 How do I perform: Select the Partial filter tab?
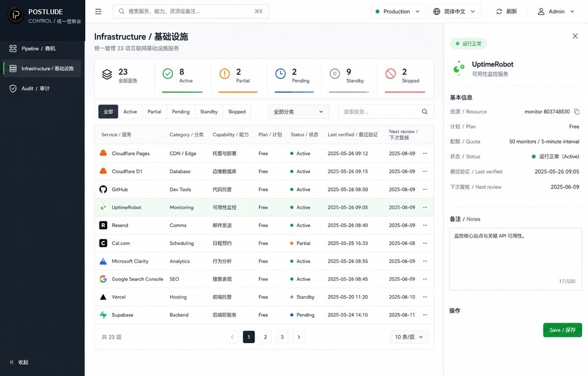point(154,112)
